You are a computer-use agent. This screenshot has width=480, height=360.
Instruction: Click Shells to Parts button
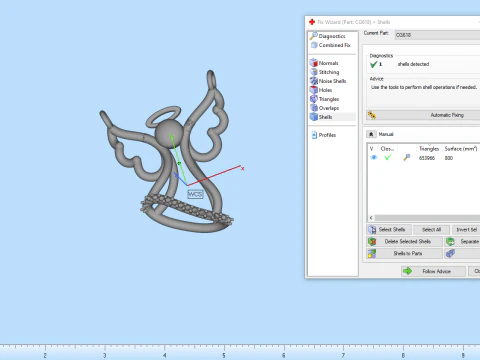(x=405, y=253)
